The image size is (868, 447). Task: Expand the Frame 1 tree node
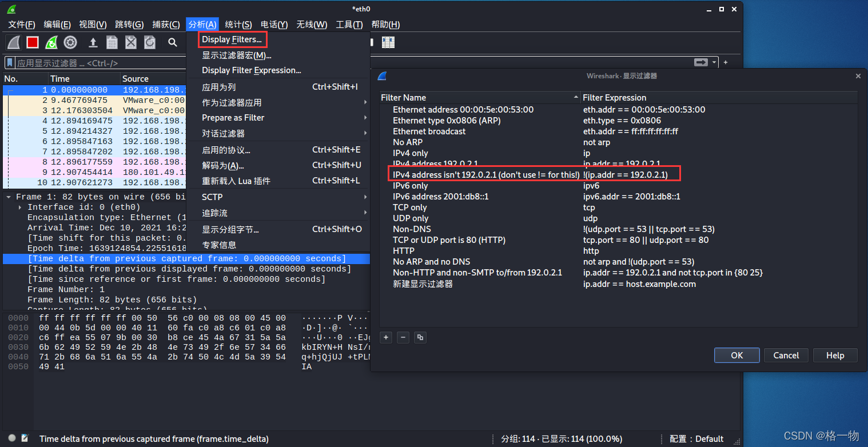pyautogui.click(x=9, y=197)
